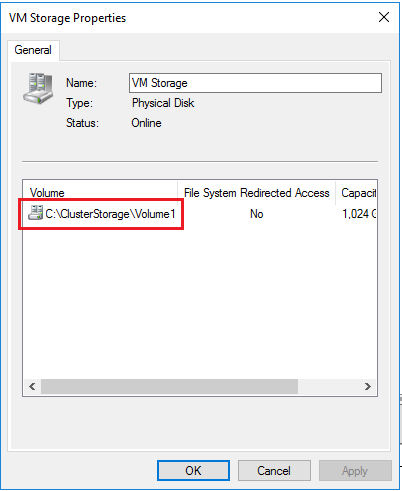Close the VM Storage Properties dialog
402x491 pixels.
(384, 17)
